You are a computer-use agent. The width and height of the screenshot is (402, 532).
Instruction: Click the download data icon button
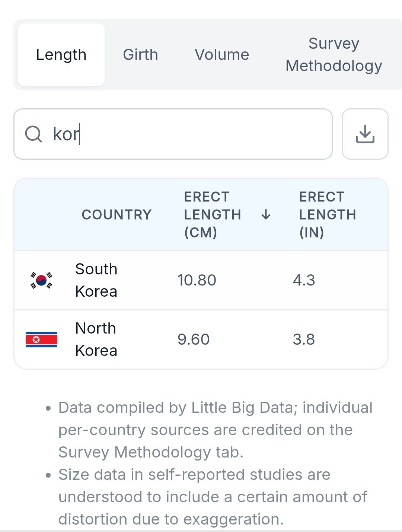[365, 134]
